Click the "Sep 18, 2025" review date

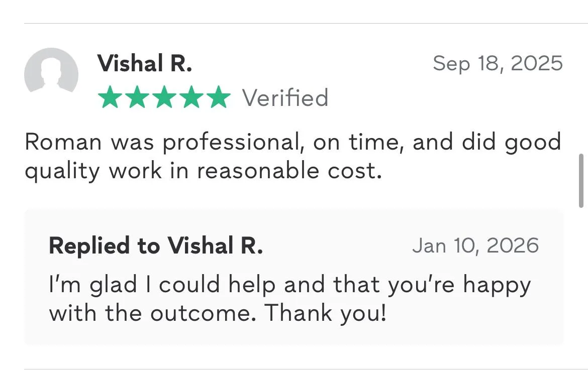[498, 64]
